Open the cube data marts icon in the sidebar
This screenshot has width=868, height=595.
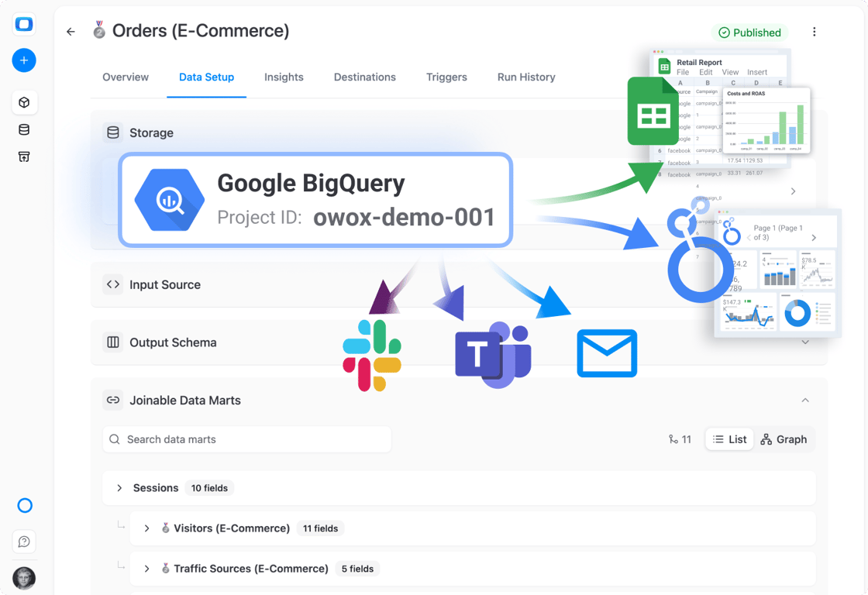[24, 102]
